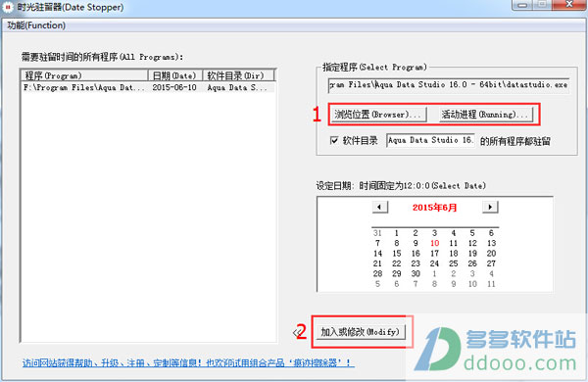Click the Aqua Data Studio directory field
This screenshot has height=382, width=588.
pyautogui.click(x=430, y=141)
